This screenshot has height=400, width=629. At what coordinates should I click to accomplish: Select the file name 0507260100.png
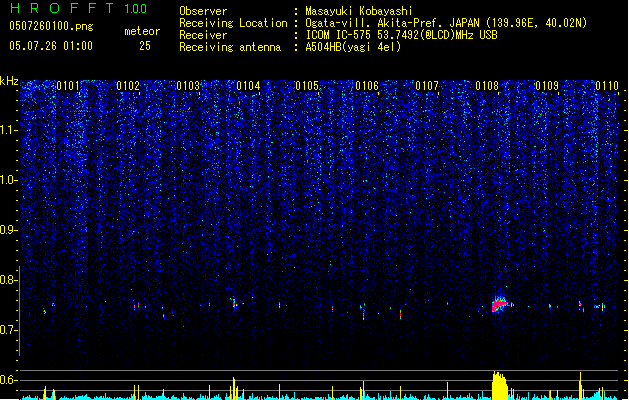pyautogui.click(x=51, y=26)
